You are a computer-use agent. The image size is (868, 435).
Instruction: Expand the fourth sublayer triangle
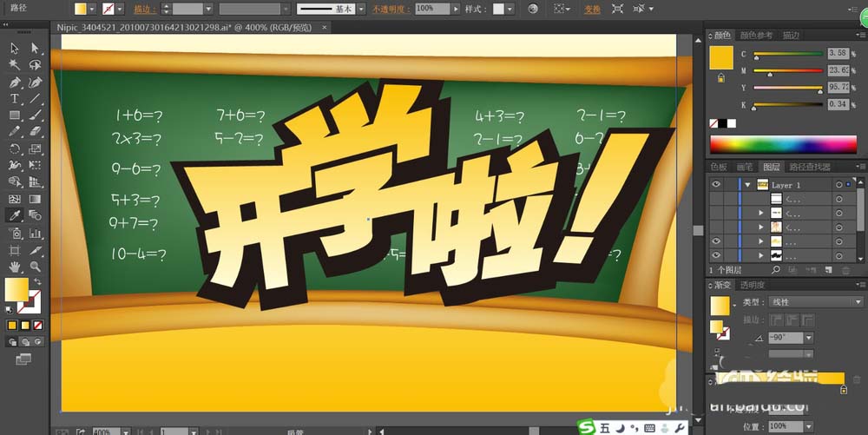point(761,241)
